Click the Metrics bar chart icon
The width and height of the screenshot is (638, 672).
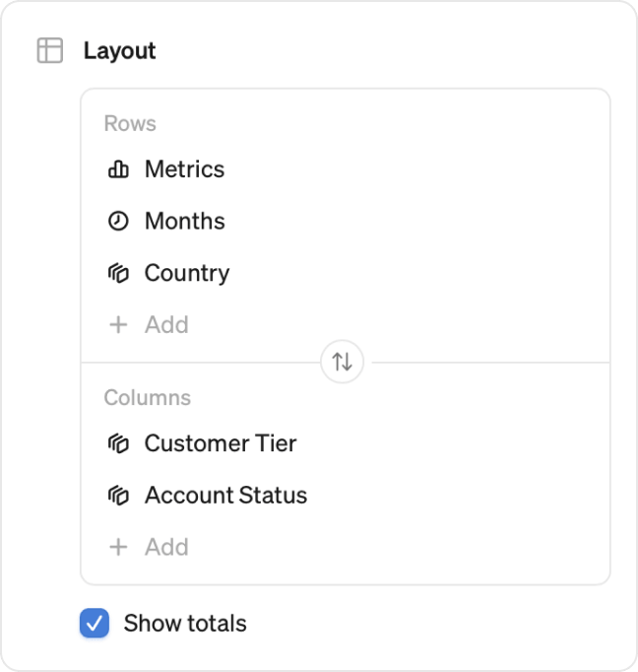(118, 168)
